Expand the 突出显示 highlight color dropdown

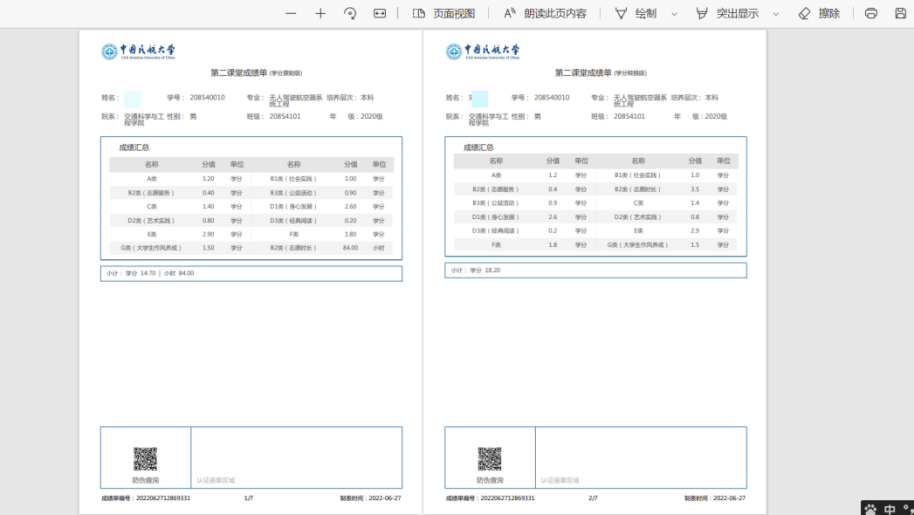pyautogui.click(x=775, y=14)
